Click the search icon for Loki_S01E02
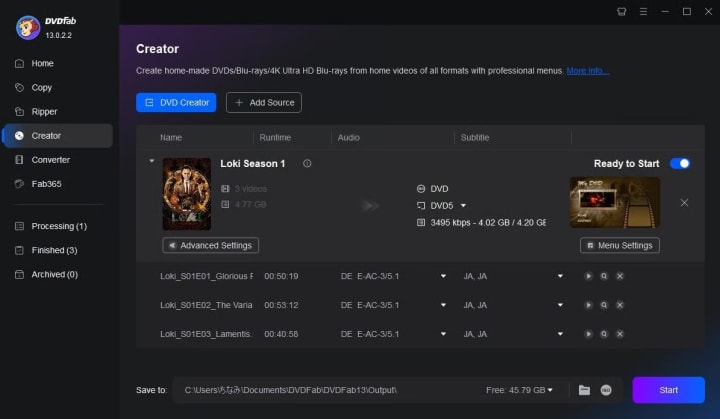This screenshot has height=419, width=720. coord(604,305)
